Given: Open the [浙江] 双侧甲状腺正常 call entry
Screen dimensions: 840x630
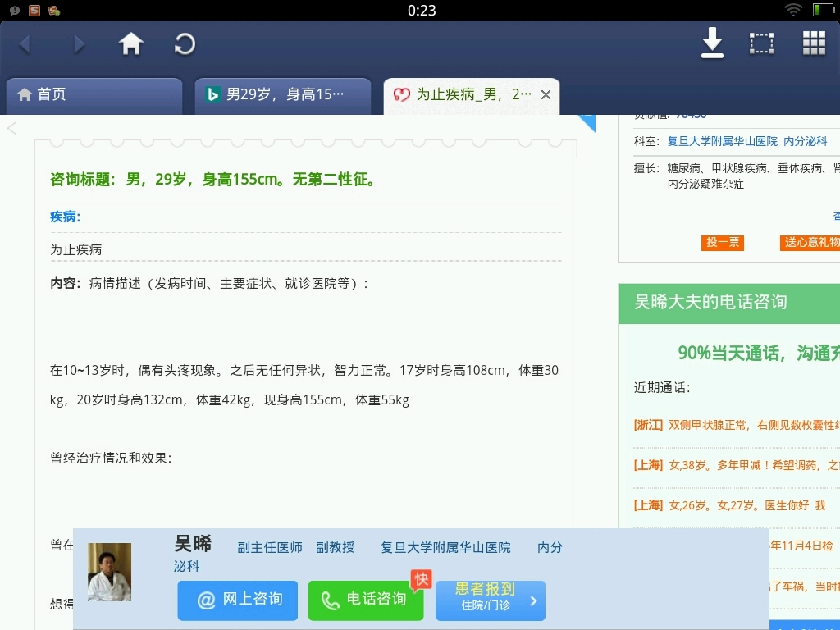Looking at the screenshot, I should click(737, 426).
